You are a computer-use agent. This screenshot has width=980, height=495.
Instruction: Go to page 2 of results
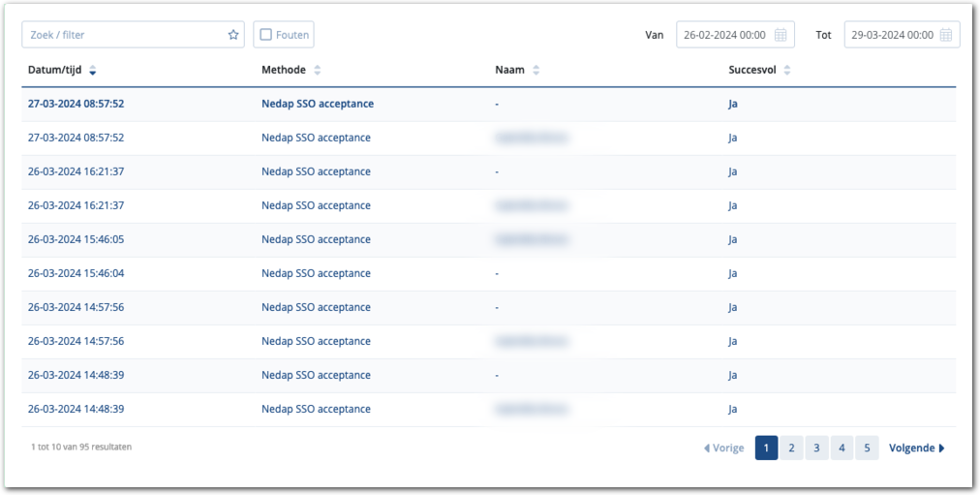pyautogui.click(x=791, y=448)
